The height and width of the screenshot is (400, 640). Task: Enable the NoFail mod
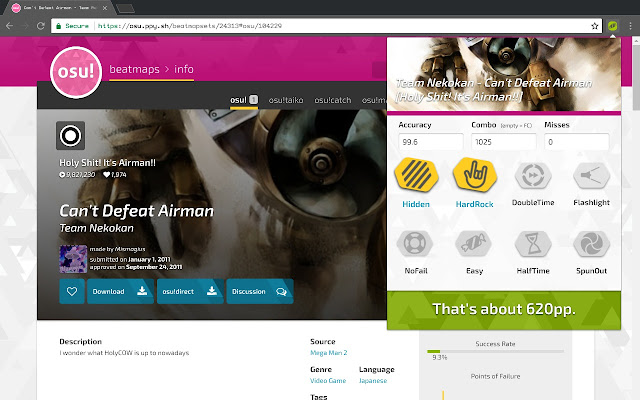(416, 243)
